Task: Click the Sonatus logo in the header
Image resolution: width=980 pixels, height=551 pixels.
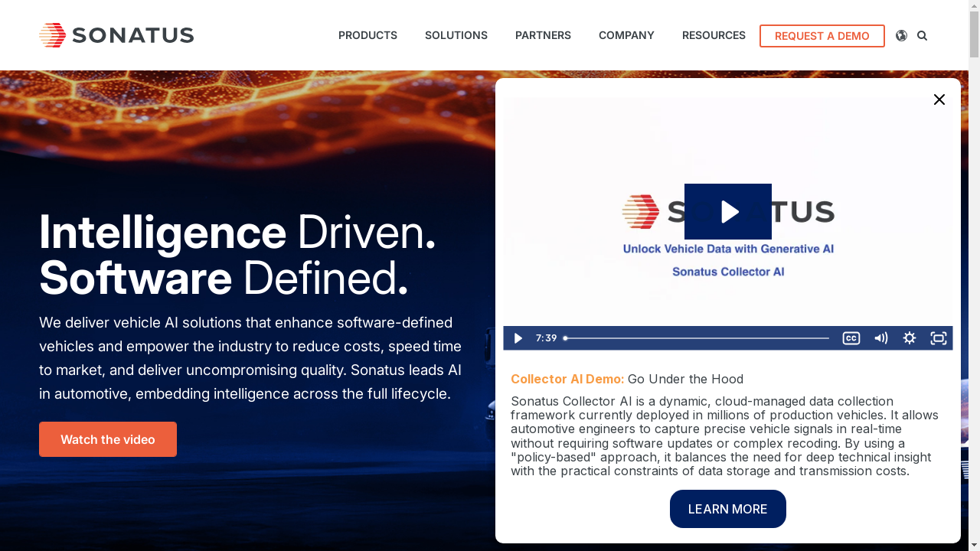Action: [116, 35]
